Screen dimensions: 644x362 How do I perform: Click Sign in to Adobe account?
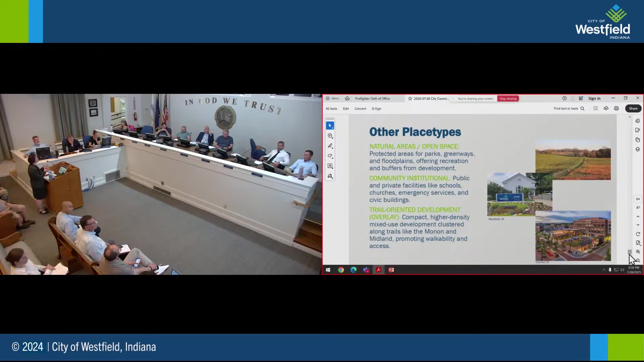594,98
